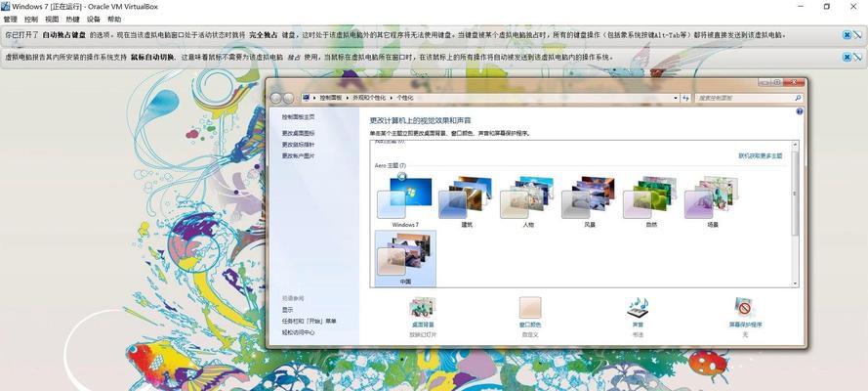
Task: Open help with the blue question mark icon
Action: coord(799,111)
